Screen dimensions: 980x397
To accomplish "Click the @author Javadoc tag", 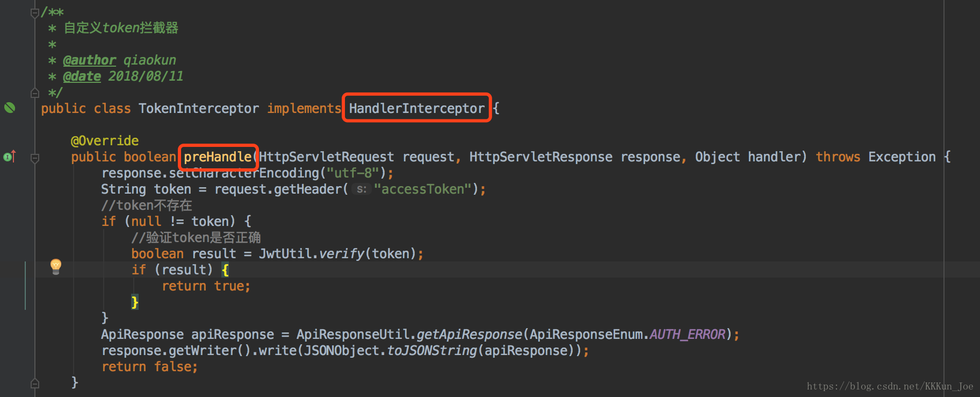I will click(89, 60).
